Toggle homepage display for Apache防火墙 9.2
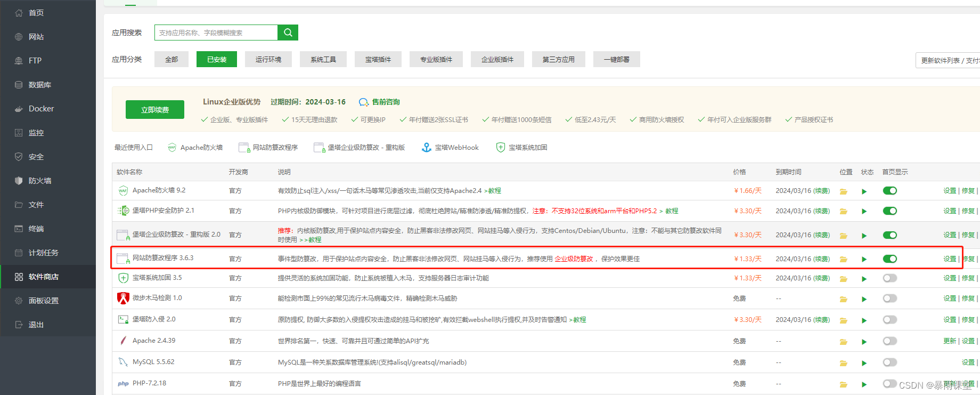Viewport: 980px width, 395px height. [x=890, y=191]
